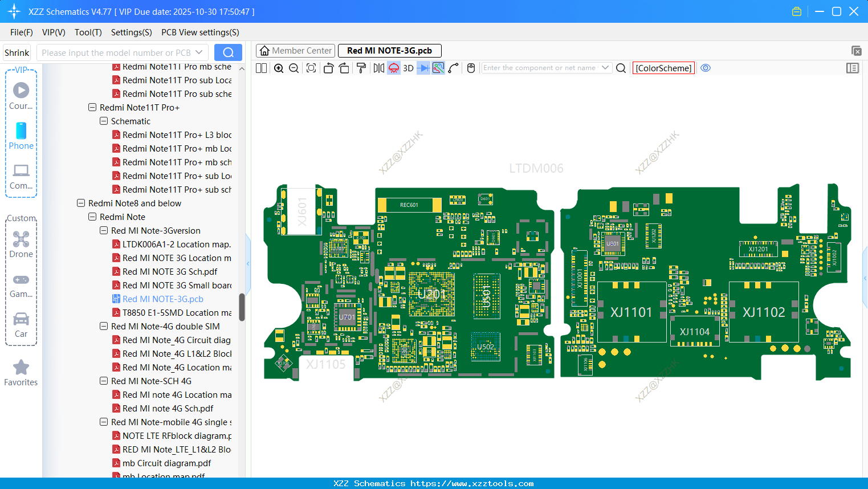Click the zoom in magnifier icon
The width and height of the screenshot is (868, 489).
(x=279, y=68)
